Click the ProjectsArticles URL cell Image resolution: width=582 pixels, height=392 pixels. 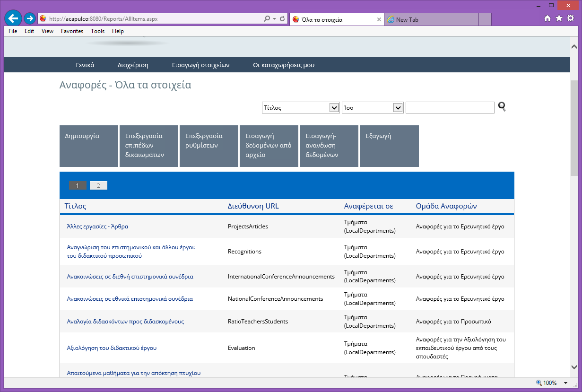[x=248, y=226]
